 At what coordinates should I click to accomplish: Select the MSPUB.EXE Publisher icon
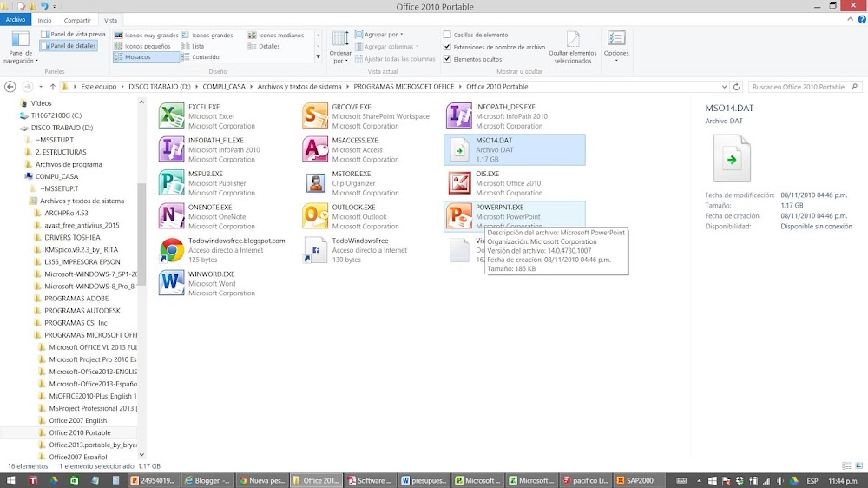pos(172,183)
